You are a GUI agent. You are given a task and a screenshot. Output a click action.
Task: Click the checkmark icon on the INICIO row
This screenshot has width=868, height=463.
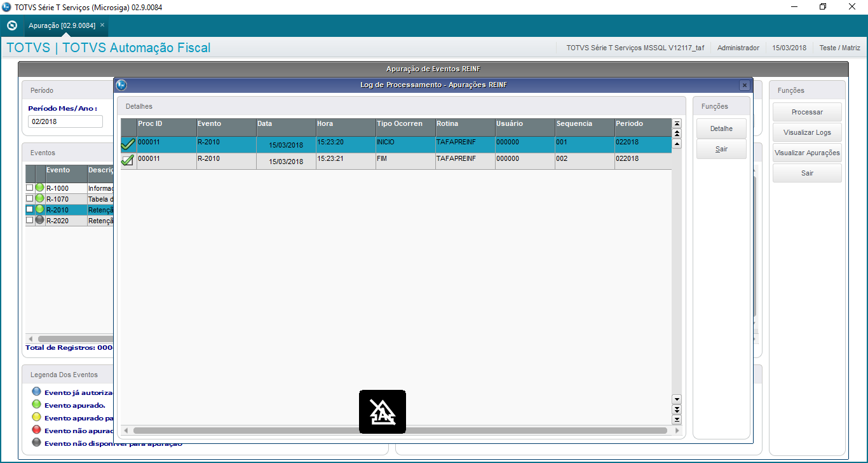128,144
